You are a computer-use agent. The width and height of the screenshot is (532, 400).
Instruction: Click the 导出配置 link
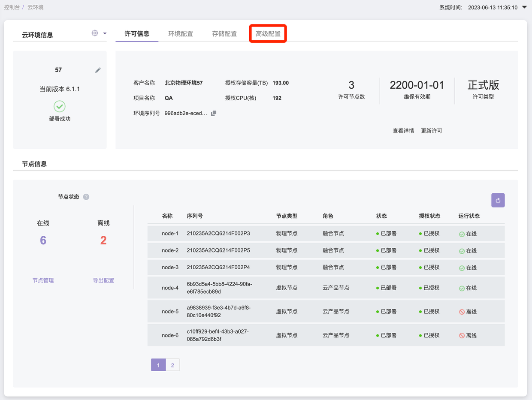click(103, 280)
